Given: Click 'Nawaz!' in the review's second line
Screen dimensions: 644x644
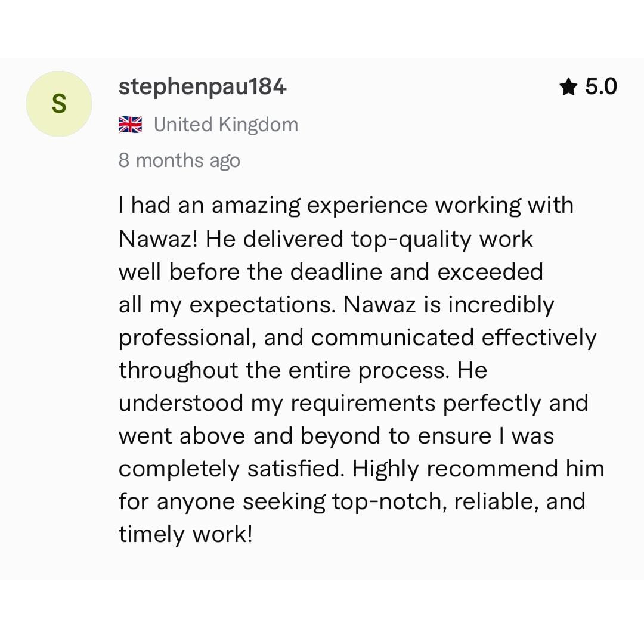Looking at the screenshot, I should [x=158, y=239].
